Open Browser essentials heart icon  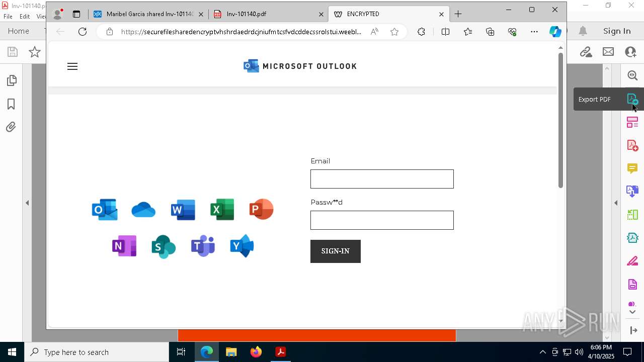click(512, 32)
